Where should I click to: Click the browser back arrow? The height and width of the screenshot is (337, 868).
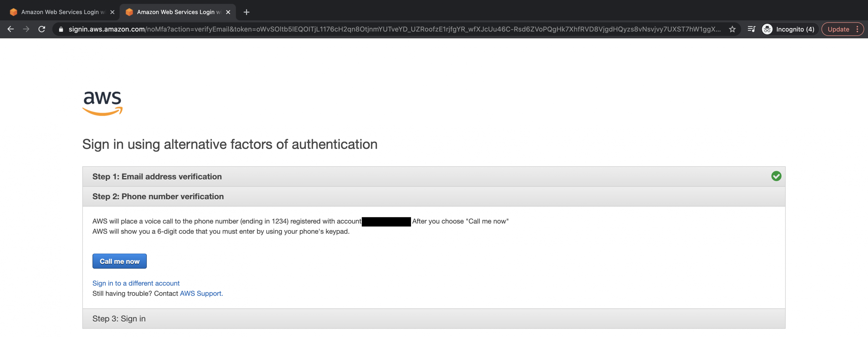pyautogui.click(x=11, y=29)
